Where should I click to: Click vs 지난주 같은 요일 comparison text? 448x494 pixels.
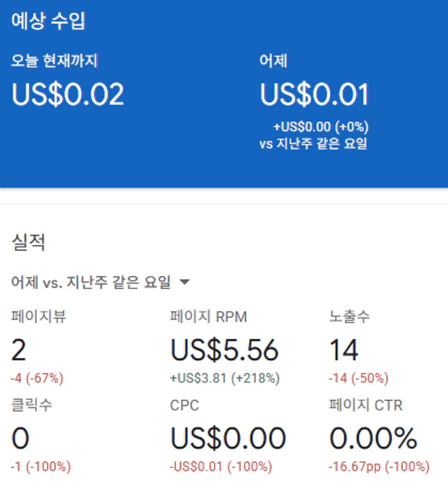tap(313, 144)
